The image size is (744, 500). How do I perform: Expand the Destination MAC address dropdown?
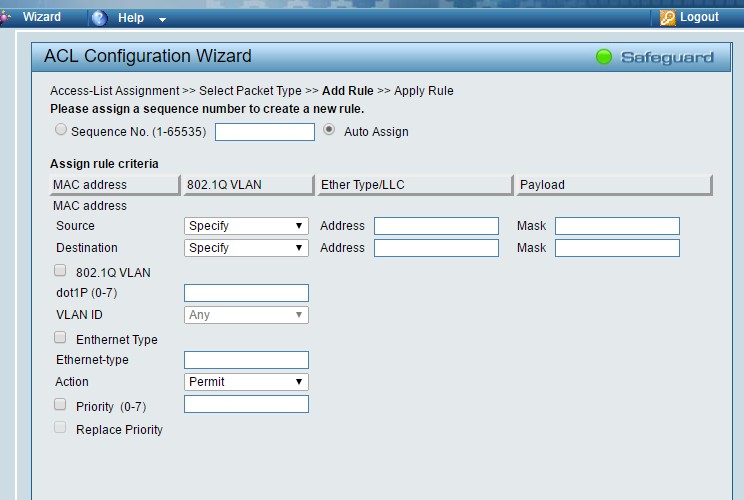pyautogui.click(x=246, y=248)
